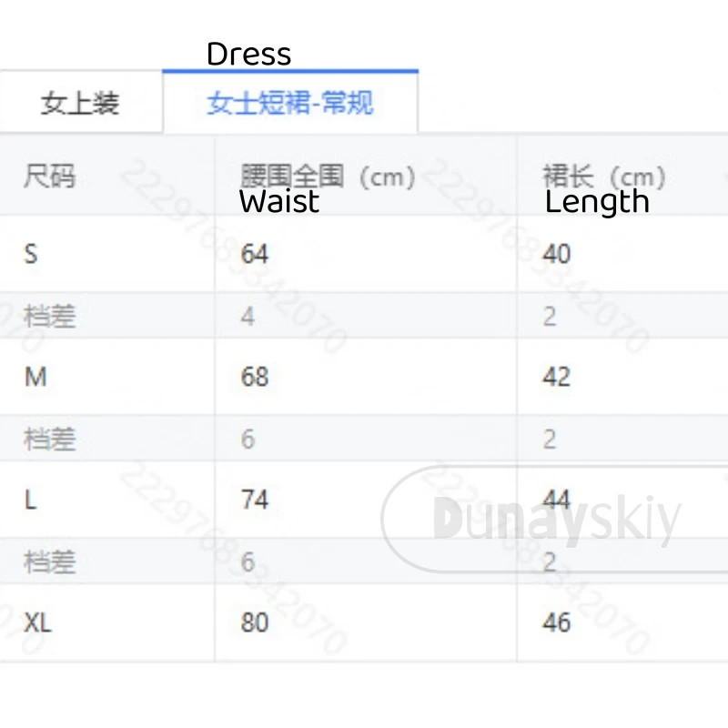Click length value 42 for size M
Viewport: 728px width, 728px height.
(556, 377)
